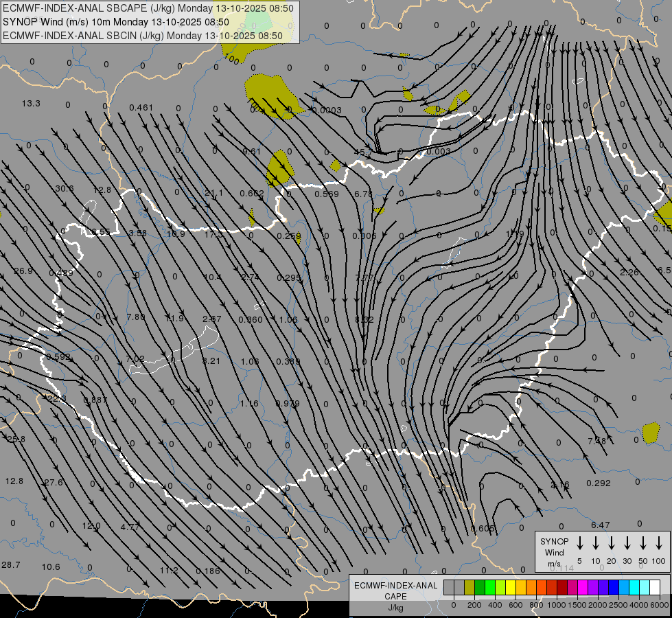The height and width of the screenshot is (618, 672).
Task: Choose the white 6000 legend swatch
Action: point(654,587)
